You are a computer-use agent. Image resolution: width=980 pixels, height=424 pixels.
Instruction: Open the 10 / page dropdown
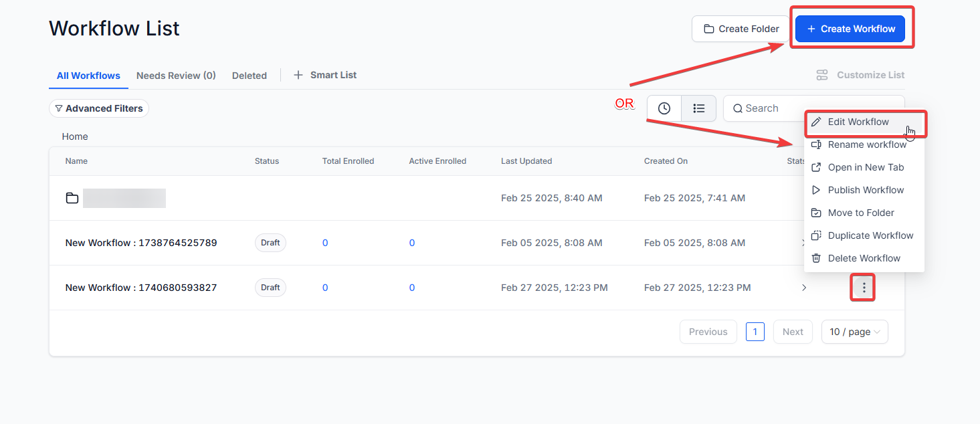pos(854,332)
